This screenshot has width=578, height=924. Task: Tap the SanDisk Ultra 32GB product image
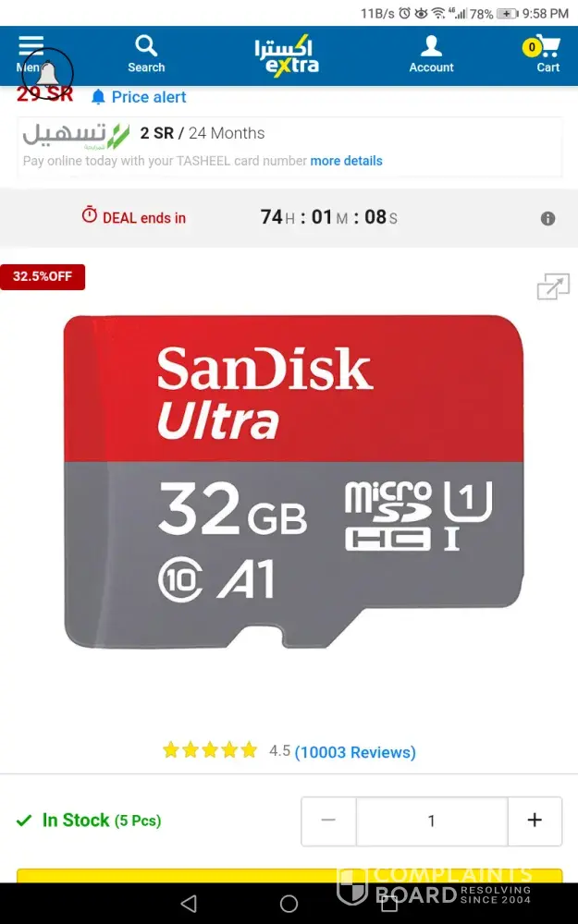tap(293, 481)
